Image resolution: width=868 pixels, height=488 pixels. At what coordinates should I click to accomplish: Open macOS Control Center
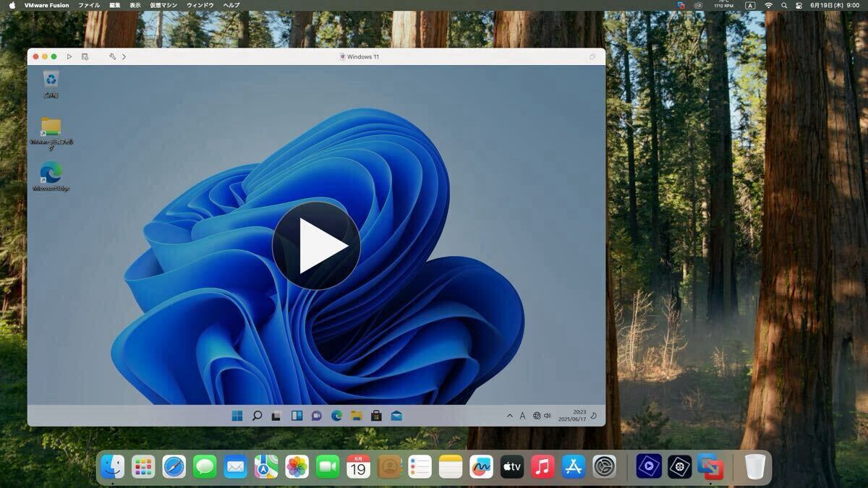pos(799,5)
